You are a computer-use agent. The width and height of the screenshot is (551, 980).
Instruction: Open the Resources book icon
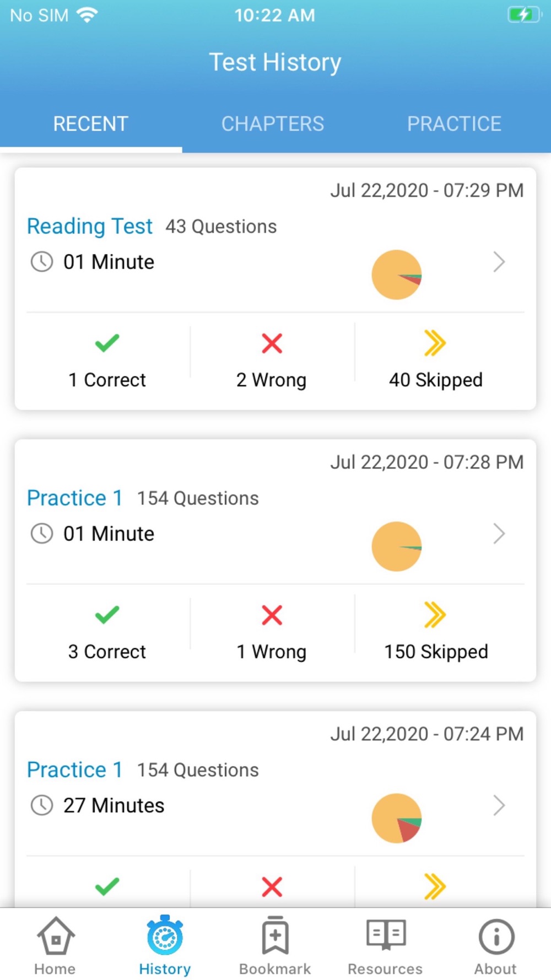[x=386, y=934]
